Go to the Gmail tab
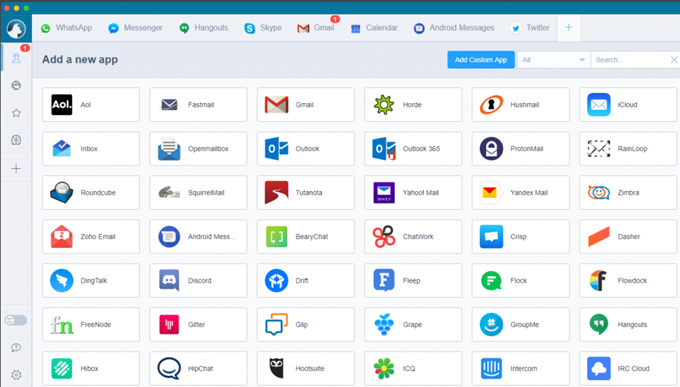The height and width of the screenshot is (387, 680). [316, 28]
